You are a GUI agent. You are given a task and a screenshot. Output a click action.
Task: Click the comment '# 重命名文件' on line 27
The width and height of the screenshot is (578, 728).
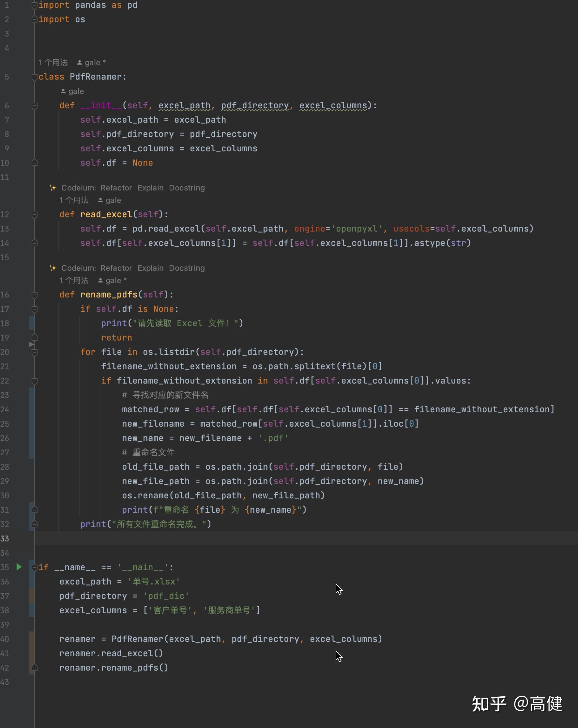point(148,452)
